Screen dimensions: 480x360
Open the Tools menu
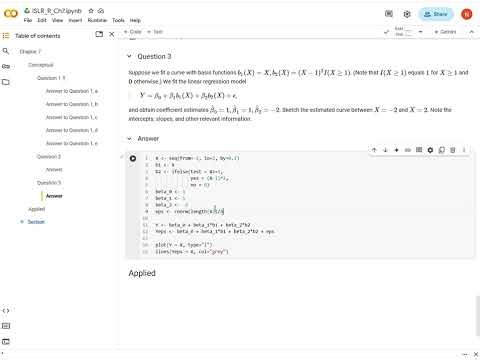pos(118,20)
